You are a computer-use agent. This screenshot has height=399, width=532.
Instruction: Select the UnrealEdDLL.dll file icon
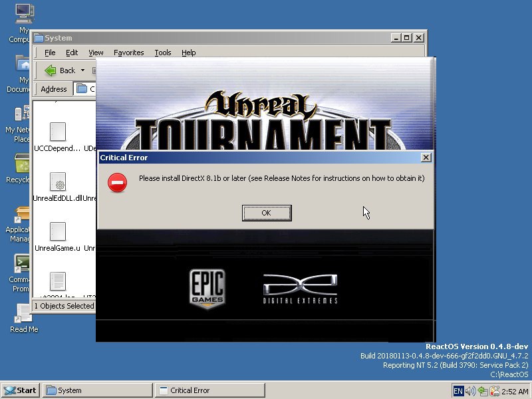click(x=58, y=182)
